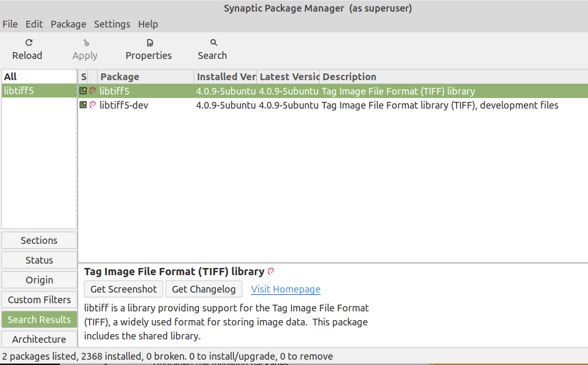Click Debian swirl icon beside description title
Image resolution: width=588 pixels, height=365 pixels.
[271, 271]
